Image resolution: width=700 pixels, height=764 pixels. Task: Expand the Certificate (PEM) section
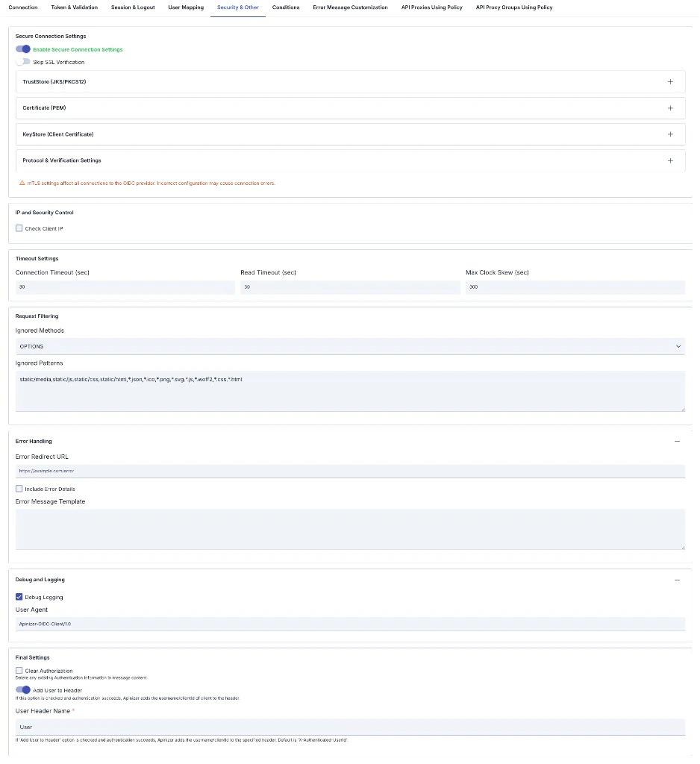pos(670,107)
